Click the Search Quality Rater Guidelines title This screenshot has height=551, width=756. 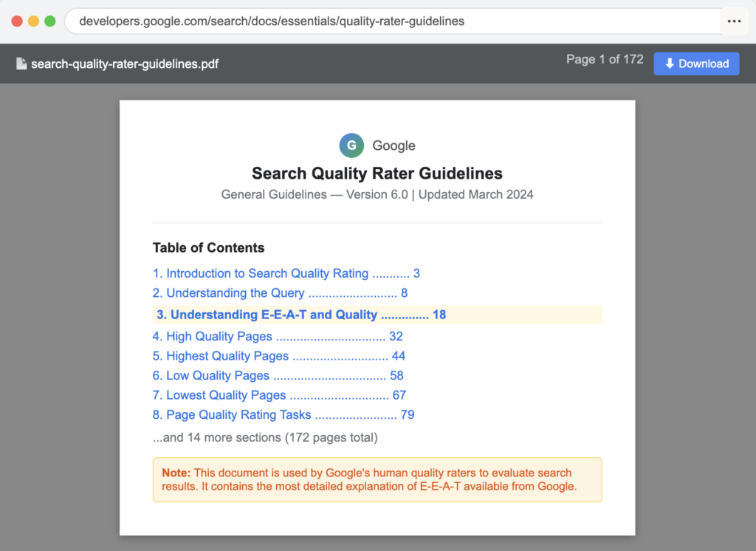point(377,174)
